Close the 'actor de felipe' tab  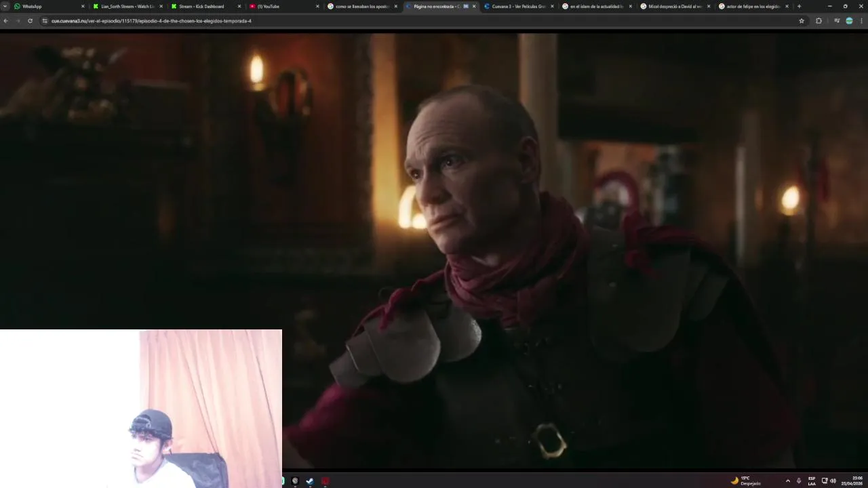(787, 6)
